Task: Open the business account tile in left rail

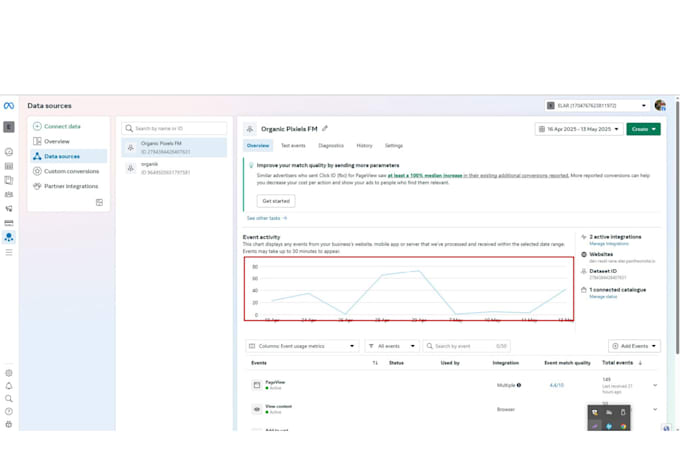Action: click(9, 127)
